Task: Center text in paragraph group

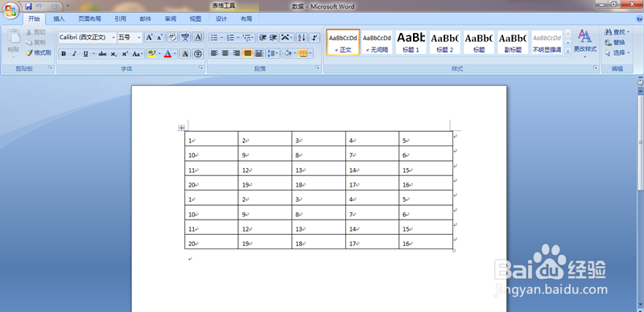Action: pyautogui.click(x=225, y=53)
